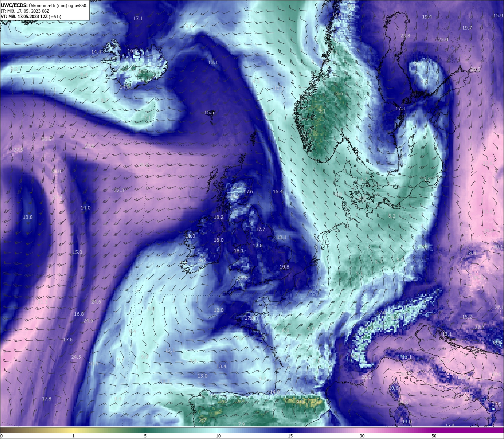Click the 22.3 value over the Atlantic
Viewport: 504px width, 439px height.
click(x=119, y=191)
